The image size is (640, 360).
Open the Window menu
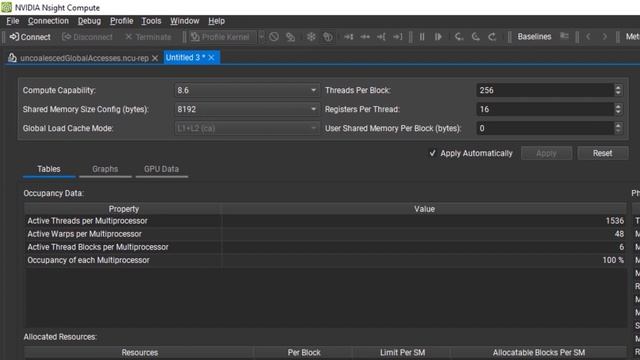point(184,21)
